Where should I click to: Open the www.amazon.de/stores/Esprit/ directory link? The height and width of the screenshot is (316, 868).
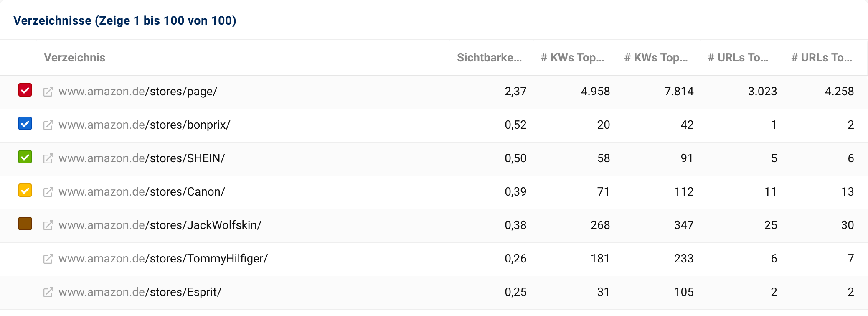[140, 292]
